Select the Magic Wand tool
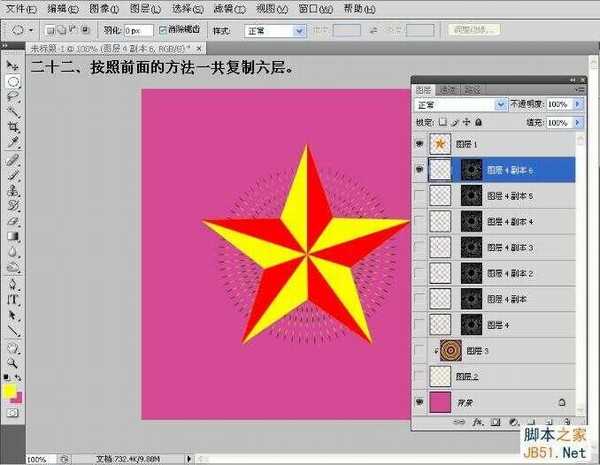Viewport: 600px width, 465px height. 13,112
